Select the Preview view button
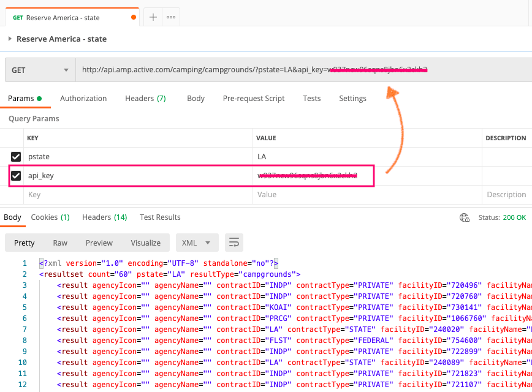 coord(99,243)
